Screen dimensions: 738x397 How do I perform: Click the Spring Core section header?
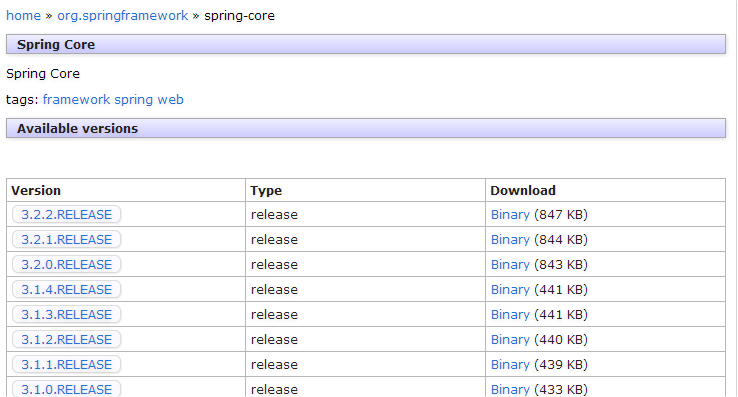click(x=366, y=44)
